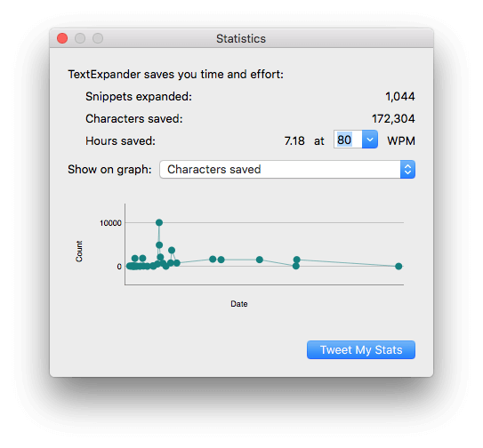Zoom the Statistics window with green button
Viewport: 483px width, 448px height.
[x=98, y=38]
